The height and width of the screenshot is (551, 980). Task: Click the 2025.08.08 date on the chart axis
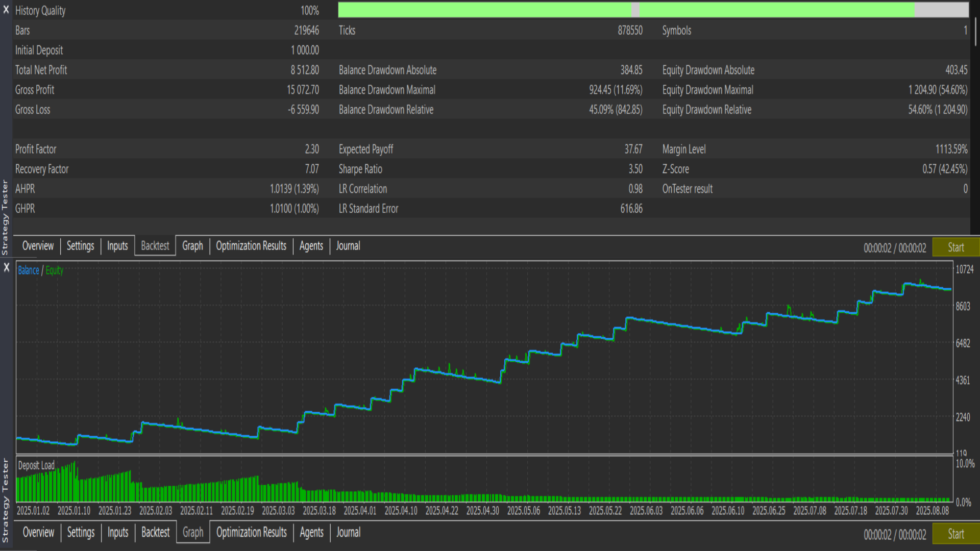932,511
